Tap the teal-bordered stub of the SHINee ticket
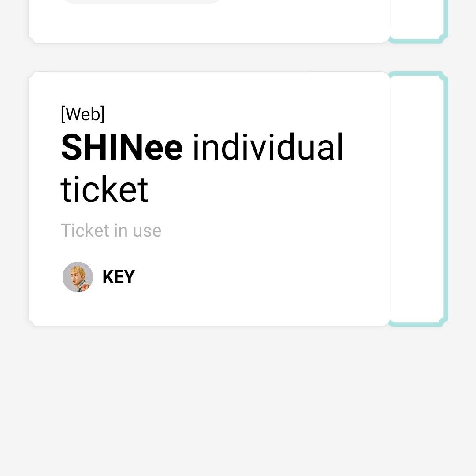The height and width of the screenshot is (476, 476). (419, 199)
